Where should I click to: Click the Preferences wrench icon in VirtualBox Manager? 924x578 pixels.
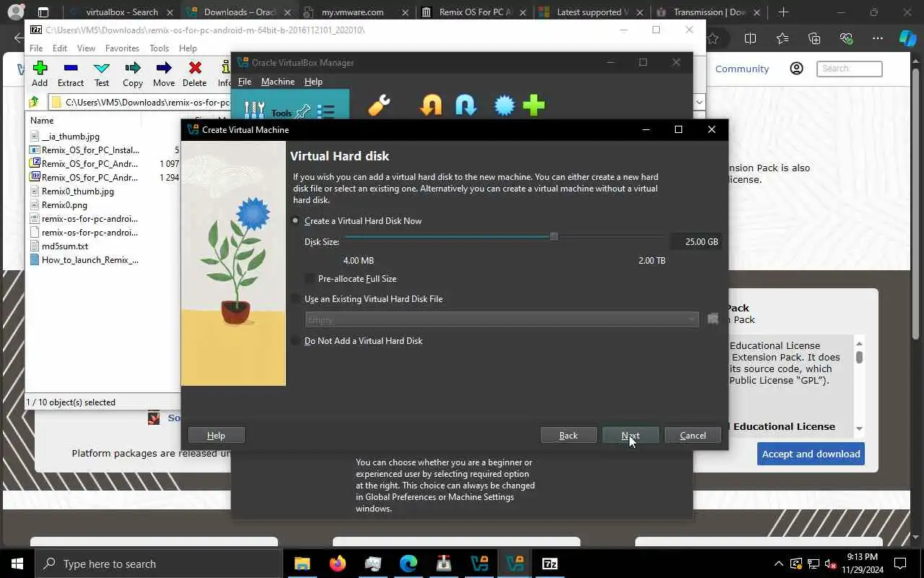[379, 105]
